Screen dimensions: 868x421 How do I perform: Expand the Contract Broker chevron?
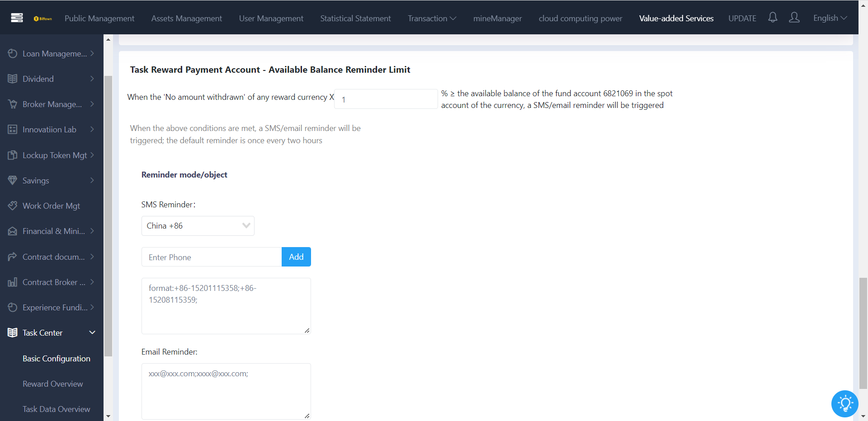coord(92,282)
